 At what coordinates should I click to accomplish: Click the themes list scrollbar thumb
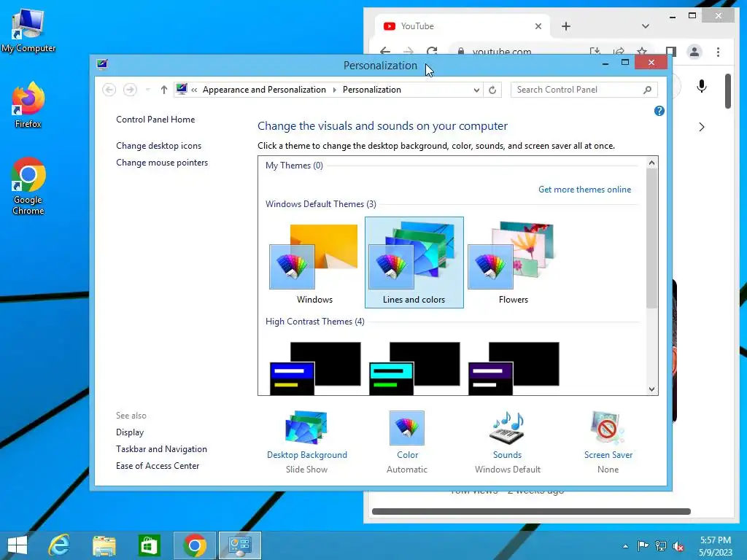(x=651, y=238)
